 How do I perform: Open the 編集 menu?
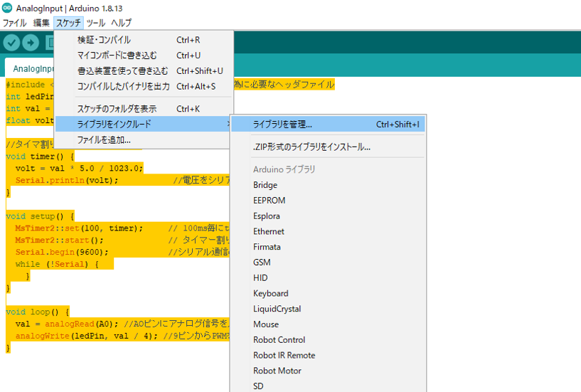41,23
